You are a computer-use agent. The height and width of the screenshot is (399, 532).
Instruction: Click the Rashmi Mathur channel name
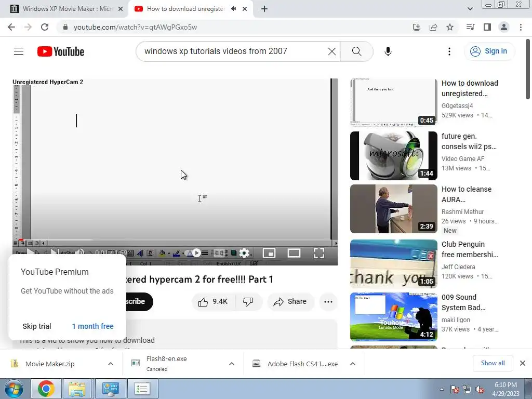coord(462,212)
